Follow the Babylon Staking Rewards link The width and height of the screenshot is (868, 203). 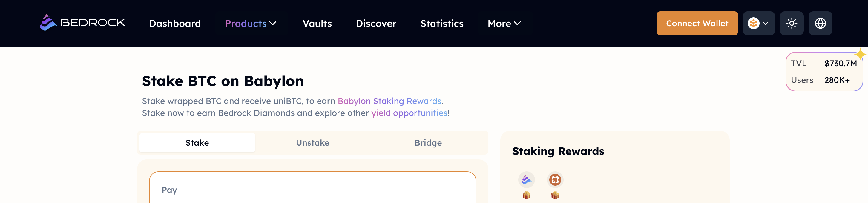pyautogui.click(x=389, y=101)
